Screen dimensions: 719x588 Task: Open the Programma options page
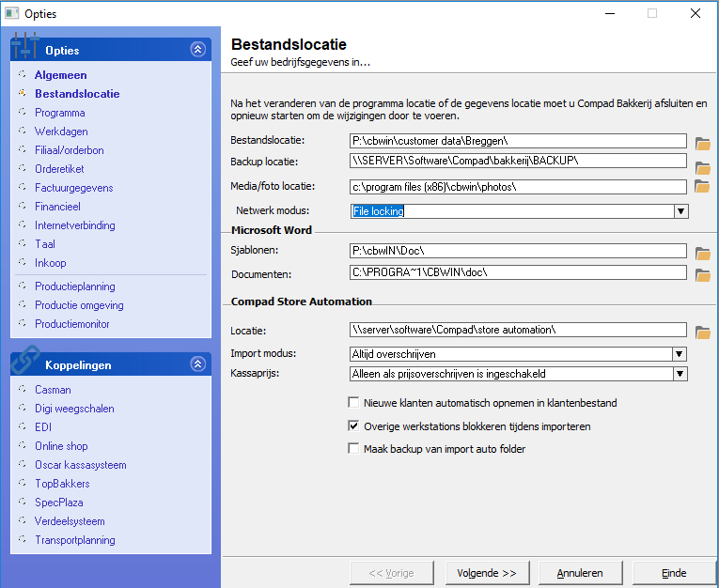pyautogui.click(x=59, y=113)
